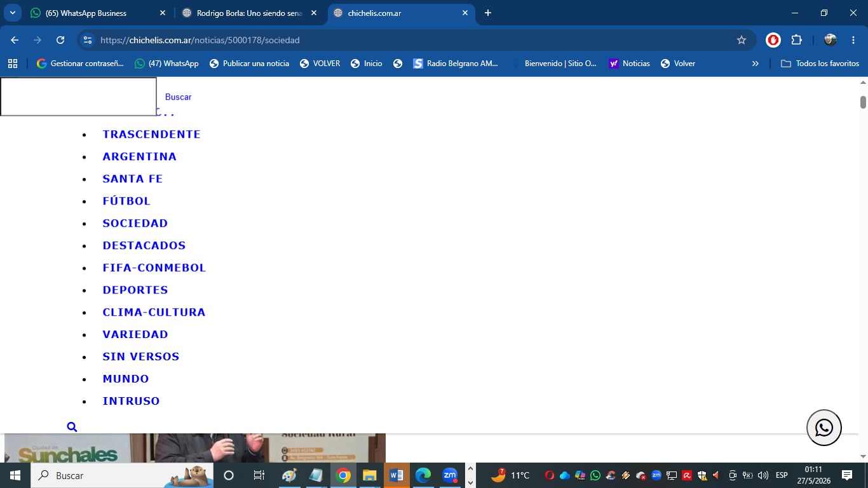The width and height of the screenshot is (868, 488).
Task: Open weather widget showing 11°C
Action: click(510, 475)
